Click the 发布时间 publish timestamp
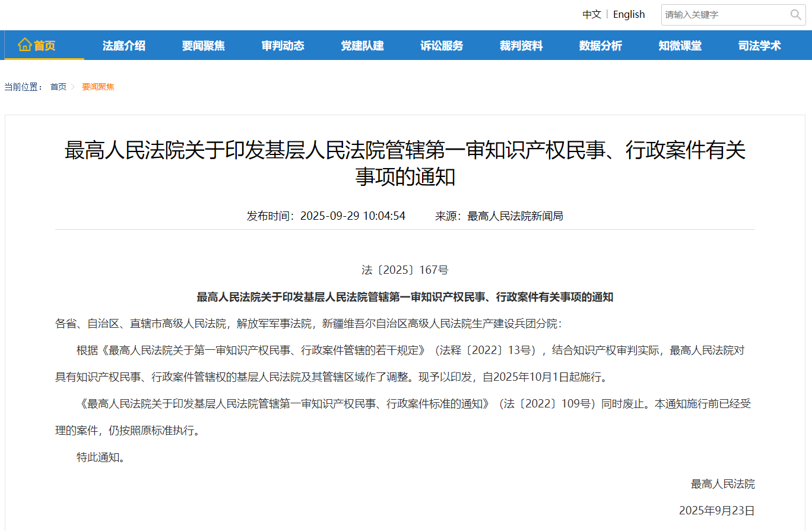Viewport: 812px width, 531px height. 326,216
